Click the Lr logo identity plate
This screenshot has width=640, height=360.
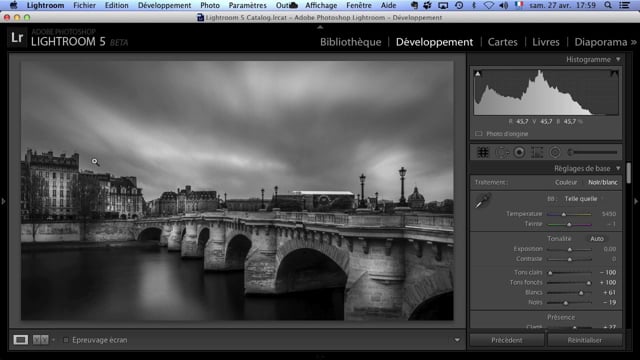pos(17,38)
